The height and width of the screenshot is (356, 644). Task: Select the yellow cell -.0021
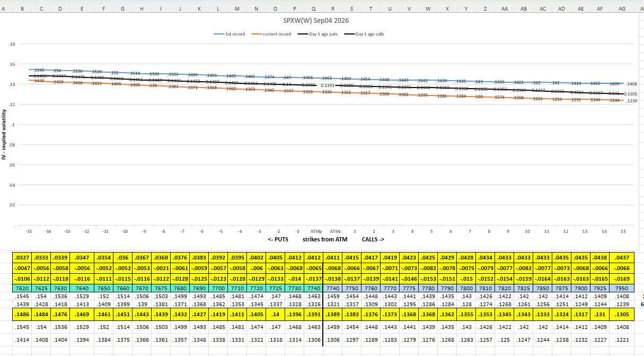(x=160, y=268)
